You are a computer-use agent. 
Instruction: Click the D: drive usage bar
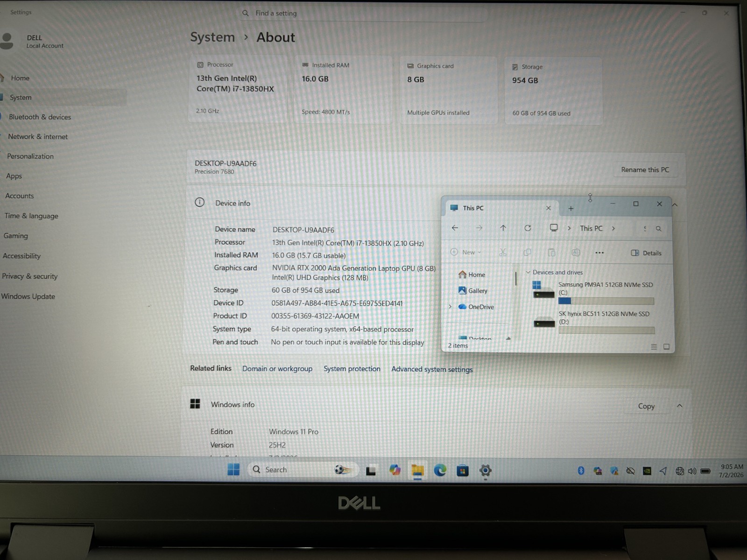click(606, 330)
